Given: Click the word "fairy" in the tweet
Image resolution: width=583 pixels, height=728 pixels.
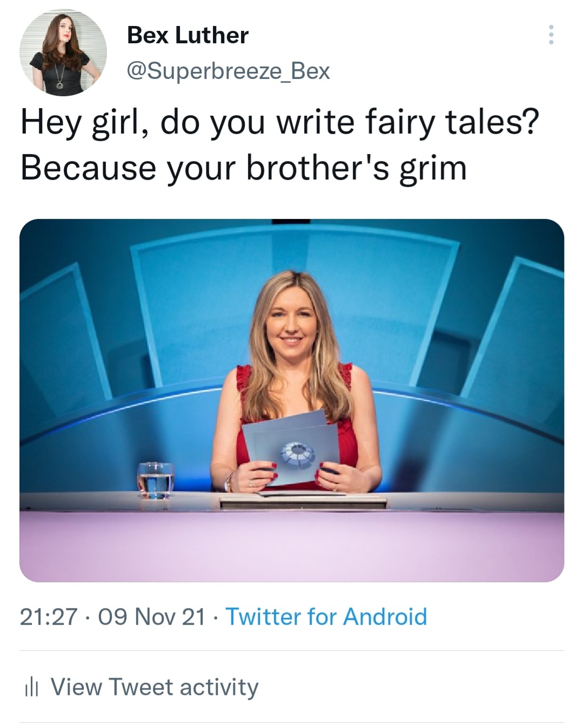Looking at the screenshot, I should click(x=401, y=122).
